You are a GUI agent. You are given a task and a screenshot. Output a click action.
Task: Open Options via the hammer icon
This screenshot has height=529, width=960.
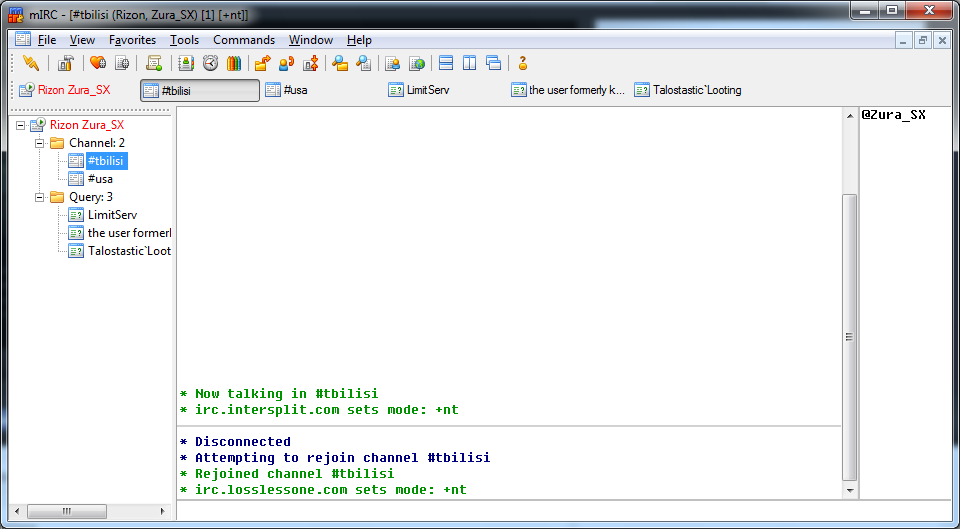click(x=66, y=63)
